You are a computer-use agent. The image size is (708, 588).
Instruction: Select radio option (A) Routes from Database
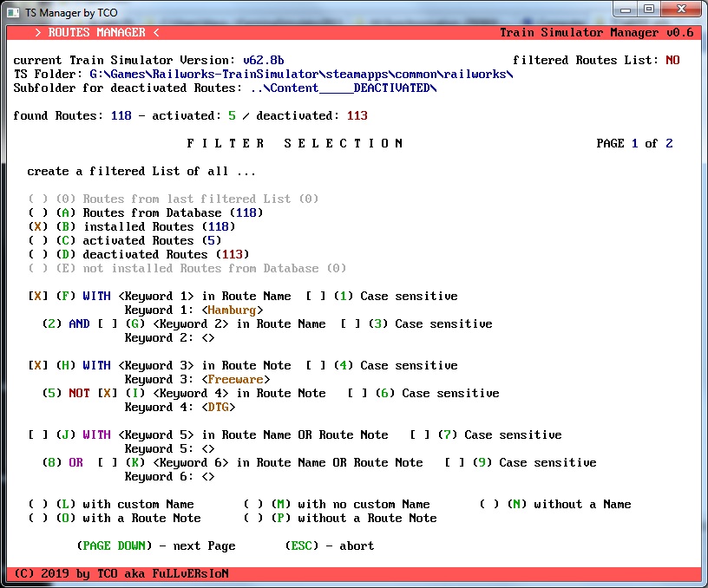tap(38, 213)
